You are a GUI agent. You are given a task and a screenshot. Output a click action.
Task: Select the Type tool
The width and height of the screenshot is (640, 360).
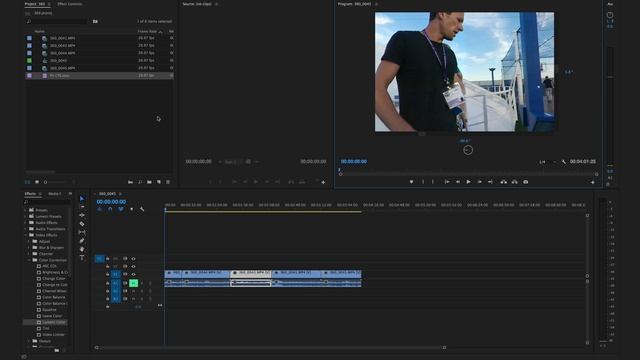(82, 258)
